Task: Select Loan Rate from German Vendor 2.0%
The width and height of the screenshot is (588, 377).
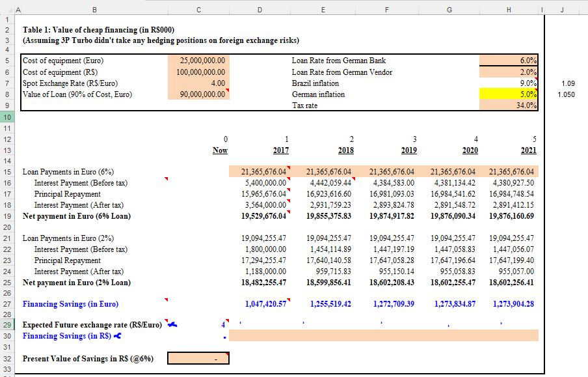Action: 509,72
